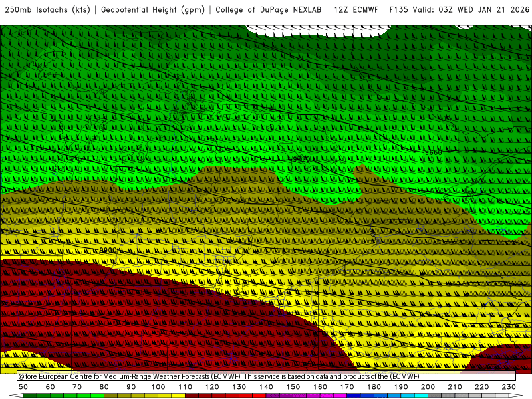Click the 130 value on the color scale
Viewport: 532px width, 399px height.
coord(239,387)
